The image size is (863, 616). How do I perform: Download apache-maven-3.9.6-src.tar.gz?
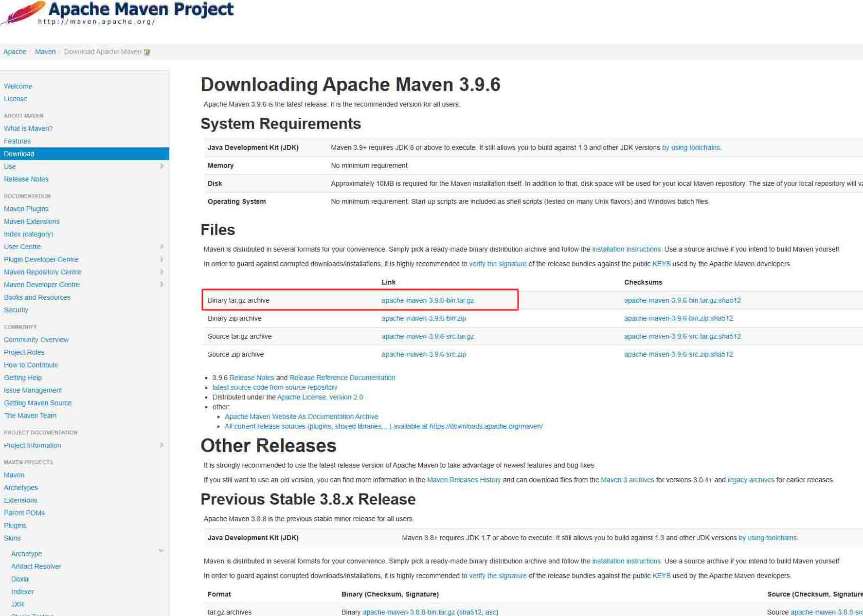click(428, 336)
